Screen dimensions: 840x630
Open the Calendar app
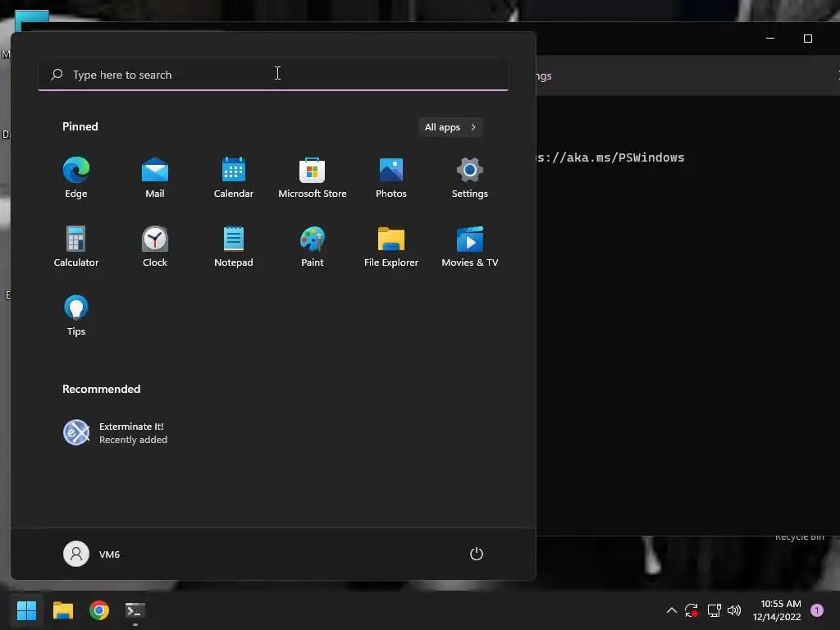tap(234, 178)
